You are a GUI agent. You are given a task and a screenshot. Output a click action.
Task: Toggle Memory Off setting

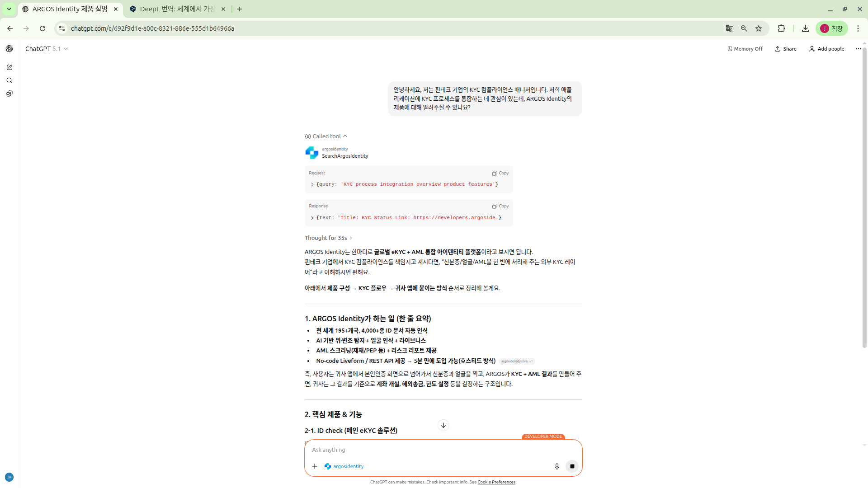(x=745, y=48)
